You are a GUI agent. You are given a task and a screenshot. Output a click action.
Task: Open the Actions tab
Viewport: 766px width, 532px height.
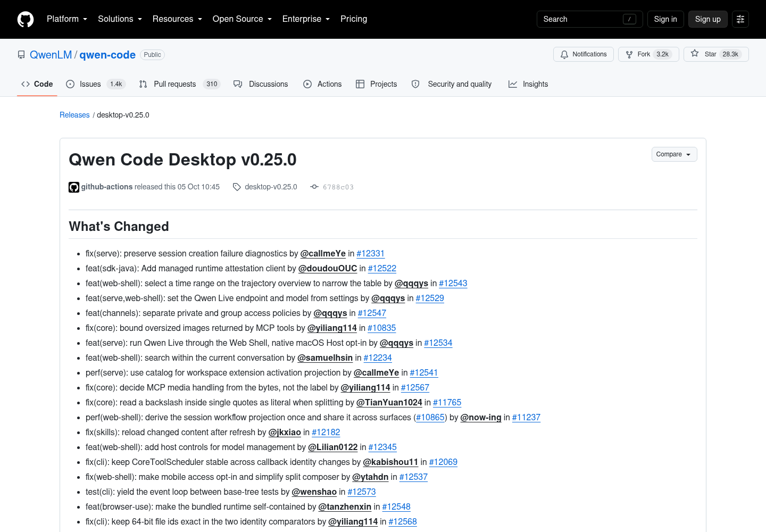[322, 84]
